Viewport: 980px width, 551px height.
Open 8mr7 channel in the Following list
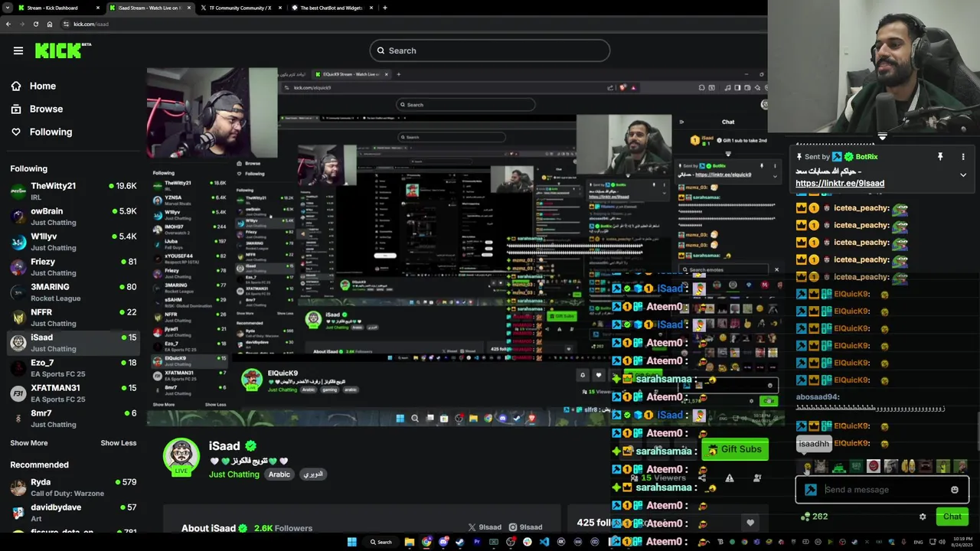click(x=73, y=418)
